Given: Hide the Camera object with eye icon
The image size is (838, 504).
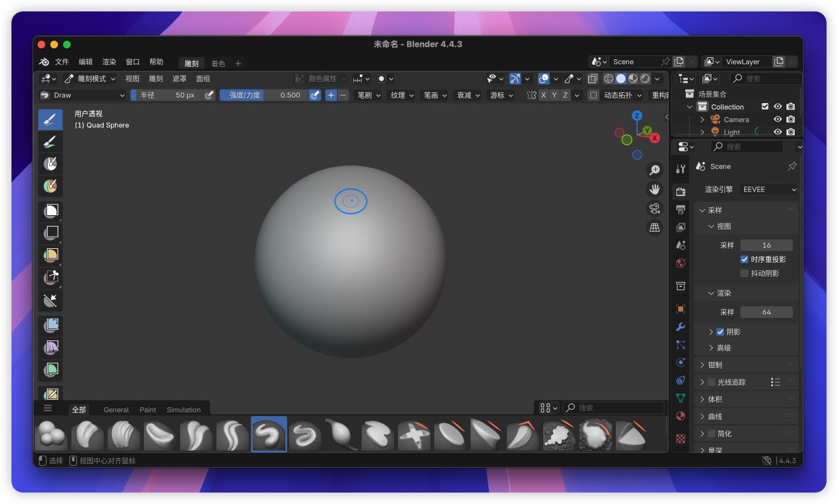Looking at the screenshot, I should tap(778, 120).
